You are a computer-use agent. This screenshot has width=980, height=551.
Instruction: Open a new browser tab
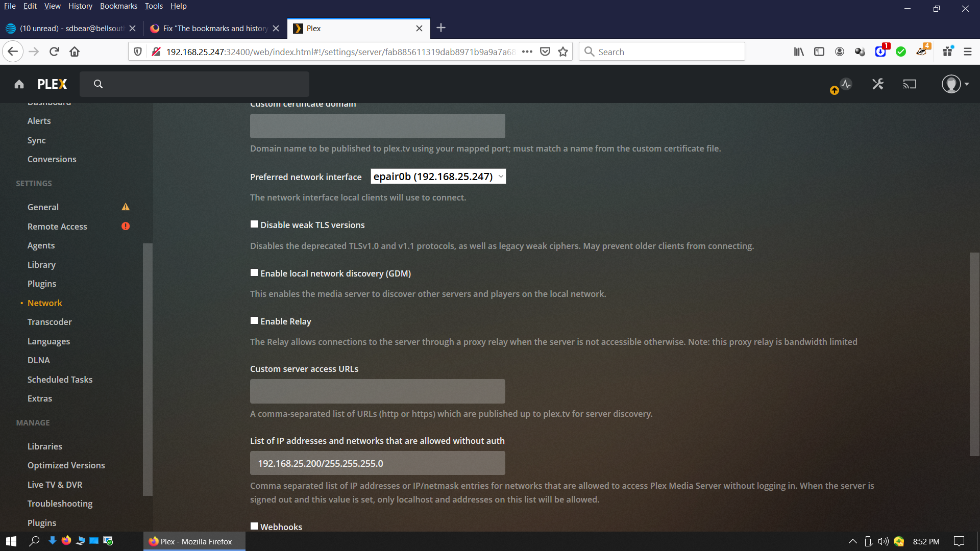point(442,28)
